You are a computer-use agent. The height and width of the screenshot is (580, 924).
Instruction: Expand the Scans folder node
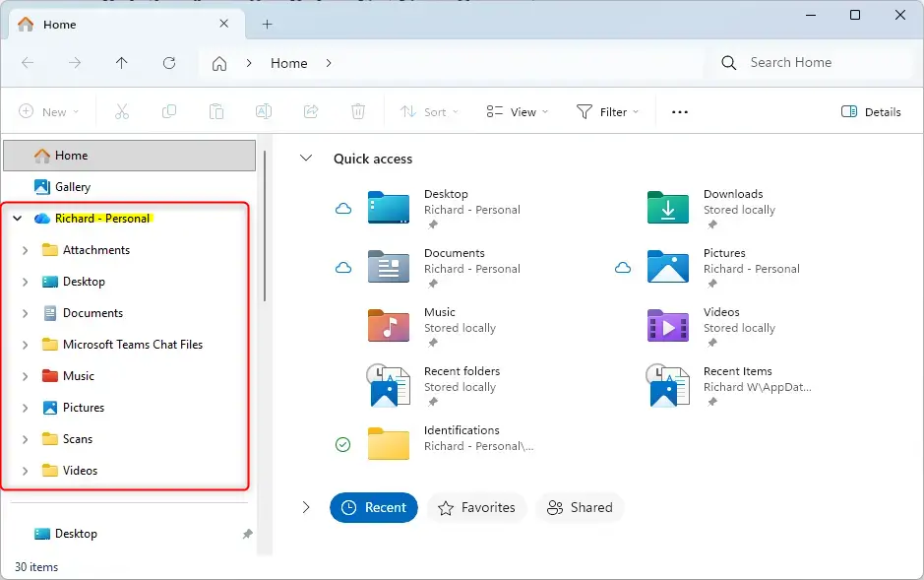point(25,439)
